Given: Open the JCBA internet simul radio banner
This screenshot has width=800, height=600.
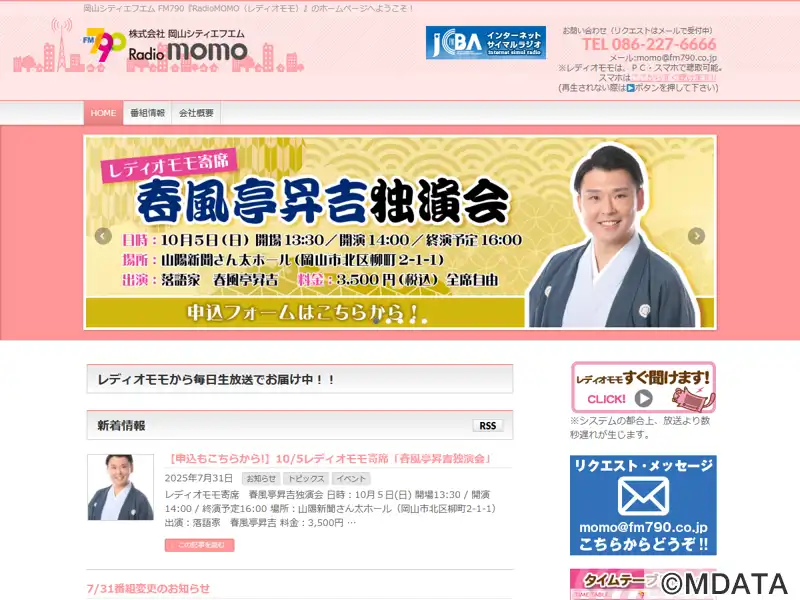Looking at the screenshot, I should coord(486,43).
